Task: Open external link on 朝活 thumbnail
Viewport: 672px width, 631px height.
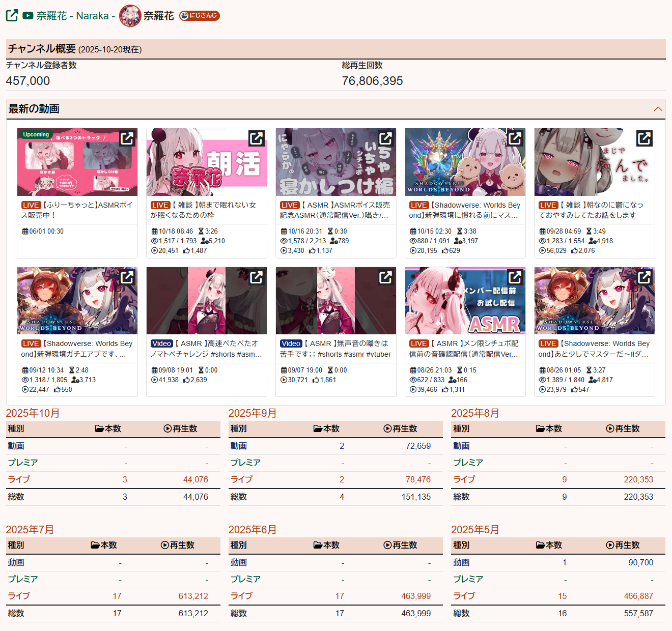Action: [x=256, y=138]
